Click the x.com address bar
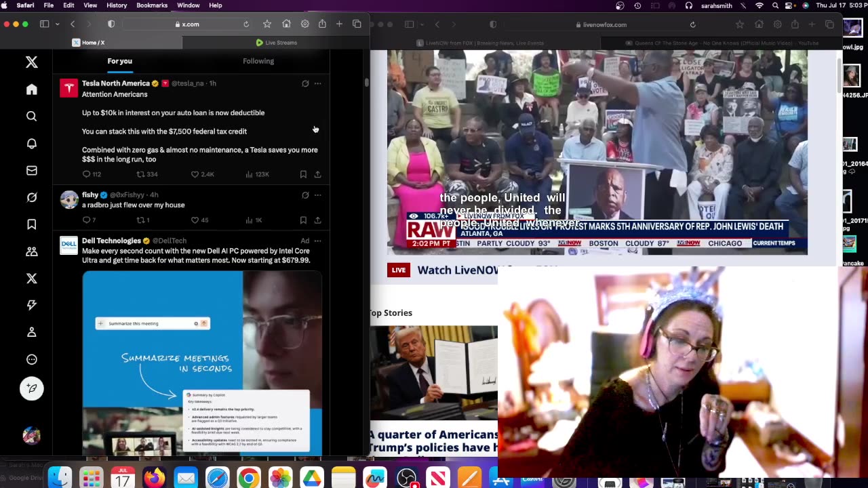 [186, 24]
